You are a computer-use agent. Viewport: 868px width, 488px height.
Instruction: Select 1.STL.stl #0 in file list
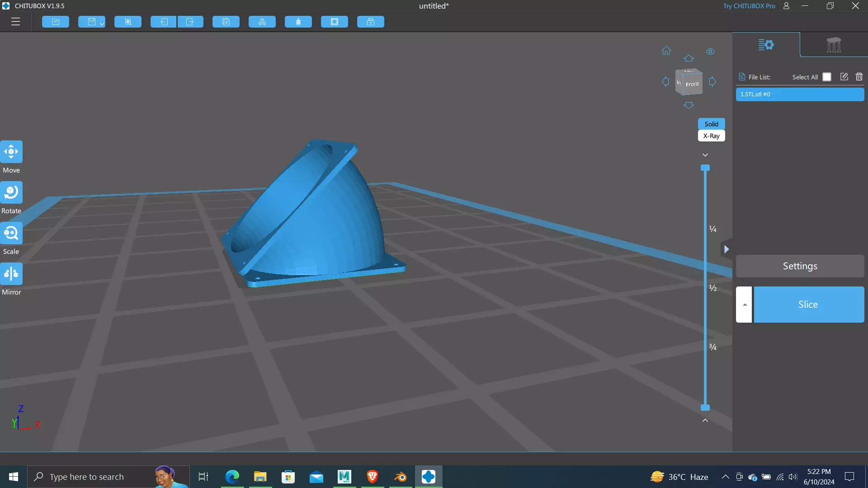point(800,94)
